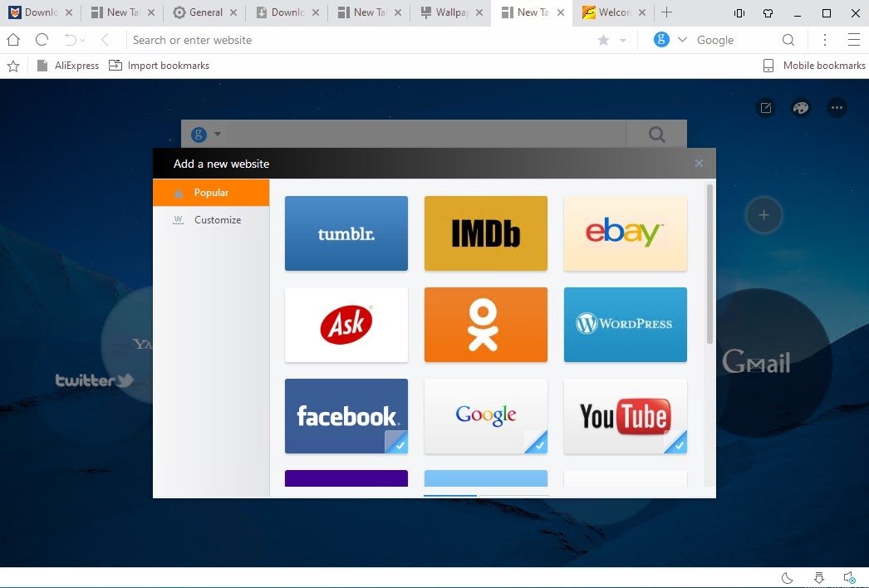
Task: Add the orange Odnoklassniki tile
Action: tap(486, 325)
